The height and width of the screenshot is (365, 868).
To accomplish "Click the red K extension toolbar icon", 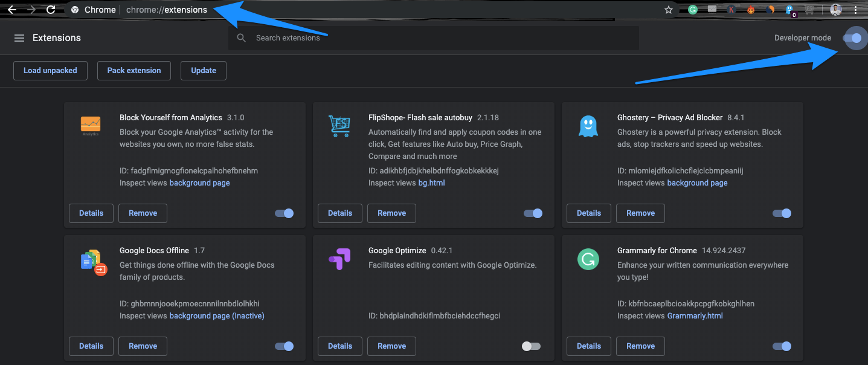I will tap(731, 10).
